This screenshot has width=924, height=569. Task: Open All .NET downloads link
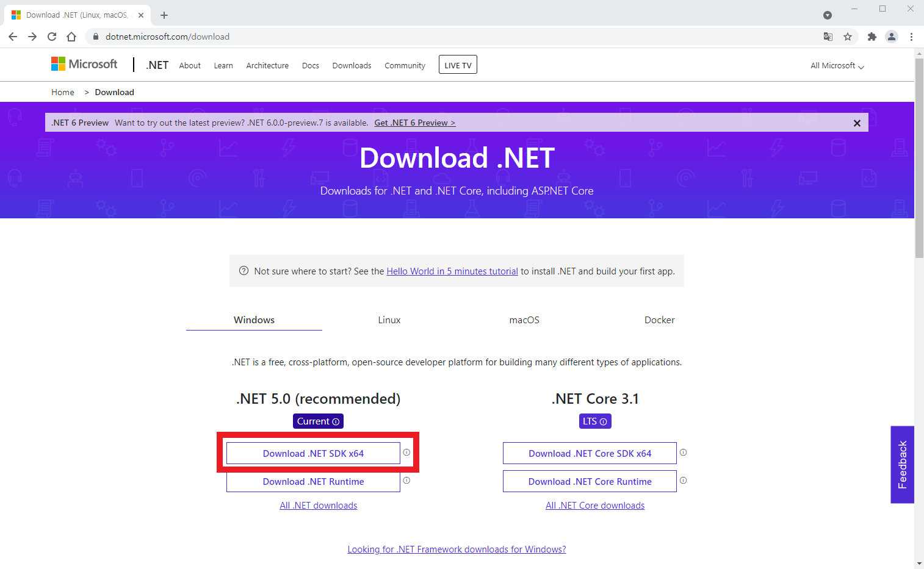[319, 506]
